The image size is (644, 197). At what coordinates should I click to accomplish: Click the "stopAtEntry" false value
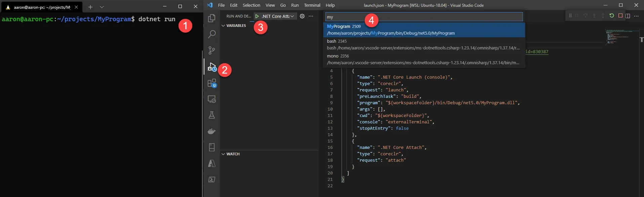tap(402, 128)
